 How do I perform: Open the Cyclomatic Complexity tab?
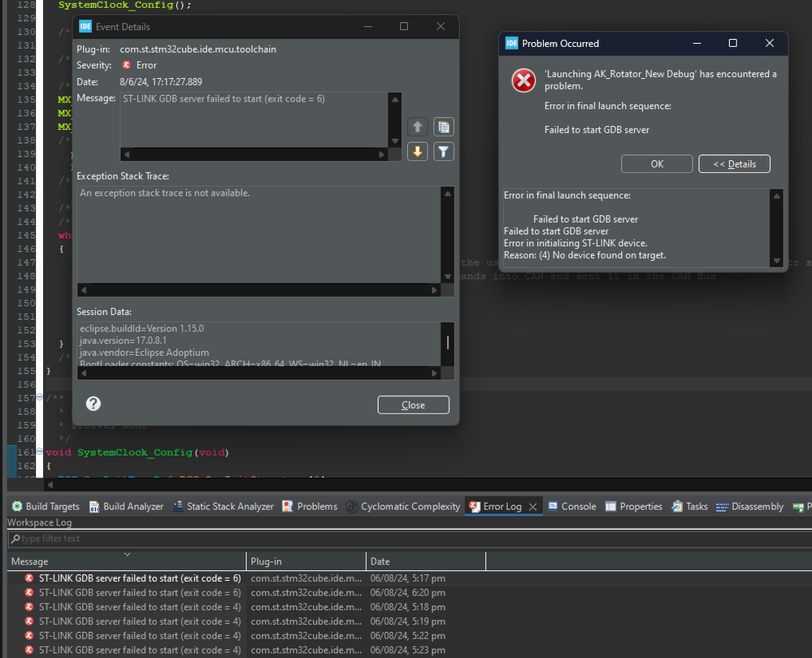(x=402, y=506)
